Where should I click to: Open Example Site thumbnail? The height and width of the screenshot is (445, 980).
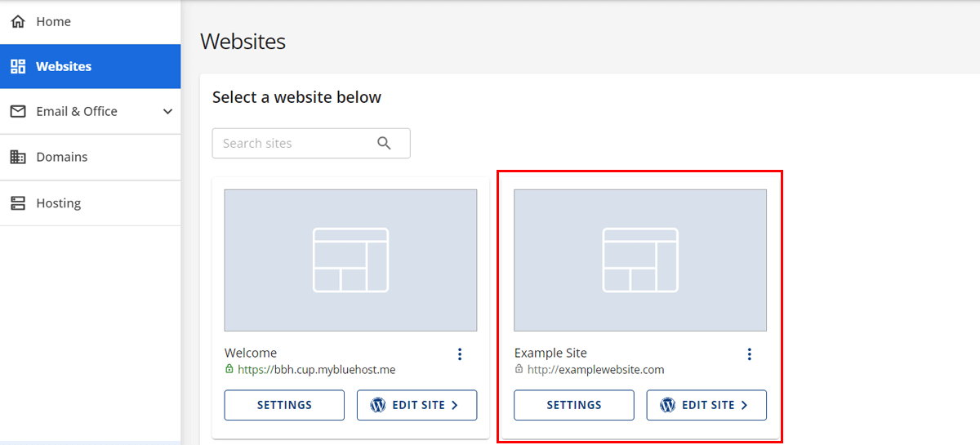[640, 260]
